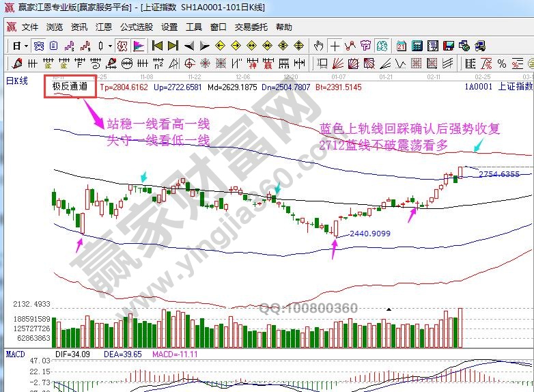The width and height of the screenshot is (534, 392).
Task: Click the floppy disk save icon
Action: tap(449, 46)
